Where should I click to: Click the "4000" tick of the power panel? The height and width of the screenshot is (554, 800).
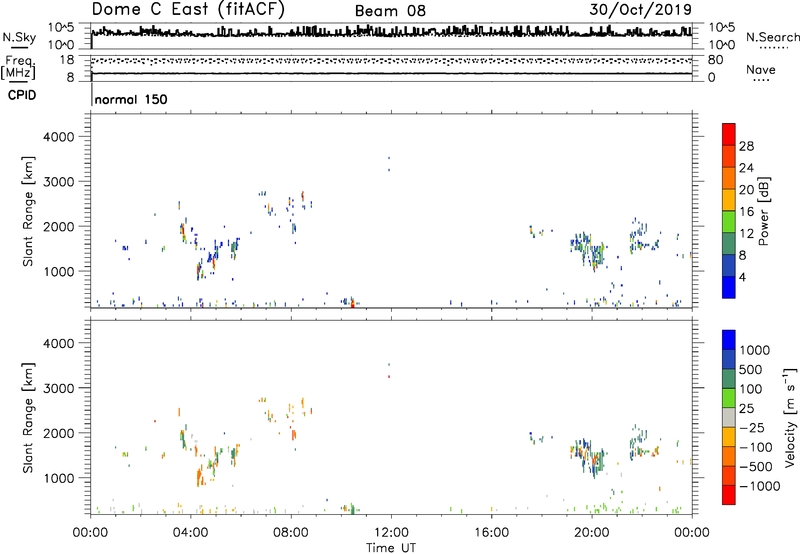(58, 137)
